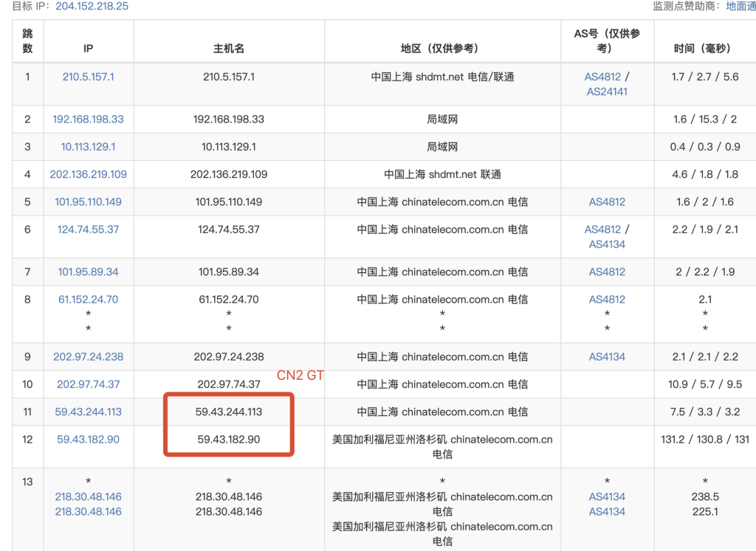Click the IP link 202.136.219.109
756x551 pixels.
tap(88, 174)
